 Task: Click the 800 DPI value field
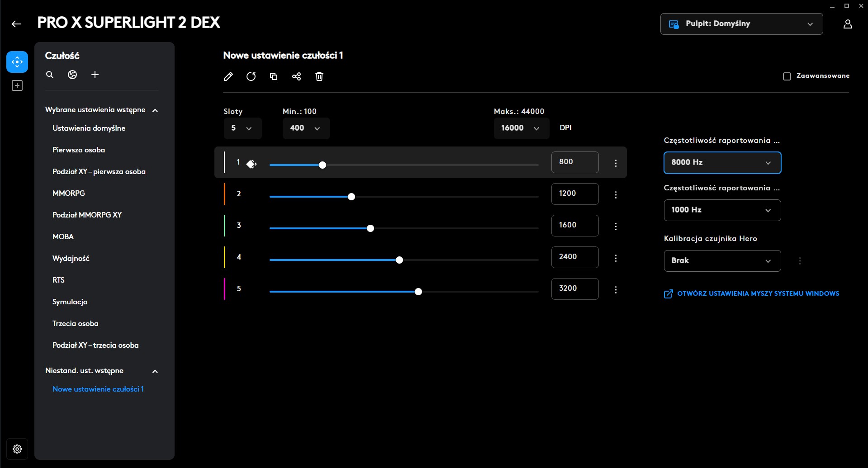click(x=575, y=162)
